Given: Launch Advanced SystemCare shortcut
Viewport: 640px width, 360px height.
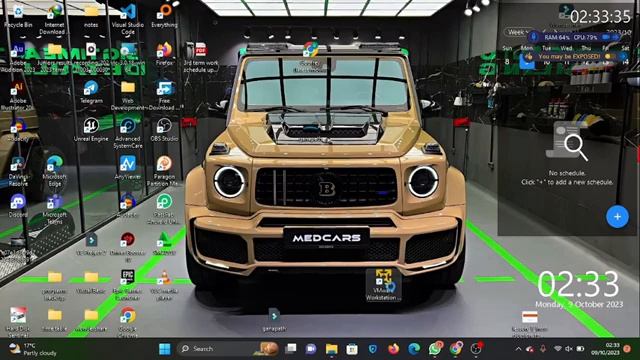Looking at the screenshot, I should click(128, 133).
